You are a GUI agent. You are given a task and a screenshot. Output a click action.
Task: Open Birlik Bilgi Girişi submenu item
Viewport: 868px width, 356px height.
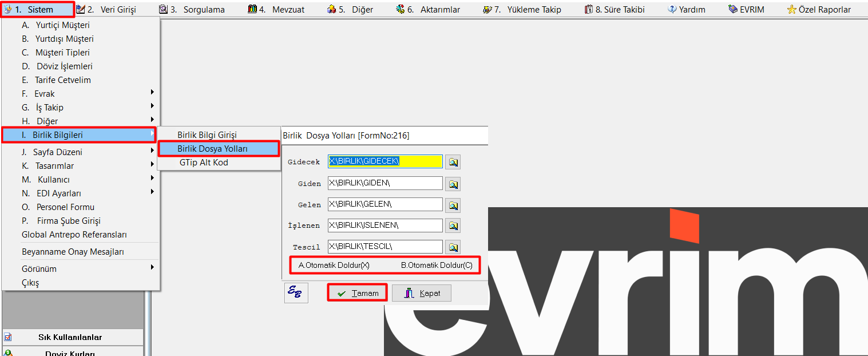click(219, 135)
